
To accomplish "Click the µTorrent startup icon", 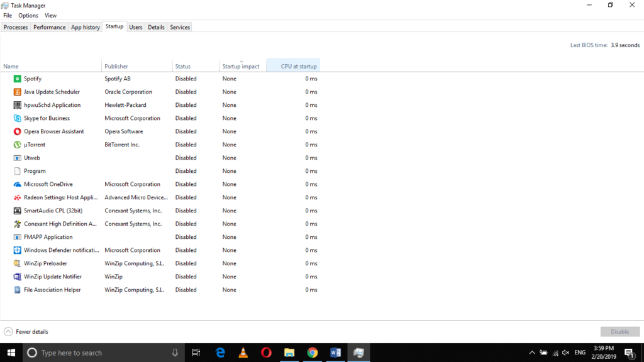I will pos(17,145).
